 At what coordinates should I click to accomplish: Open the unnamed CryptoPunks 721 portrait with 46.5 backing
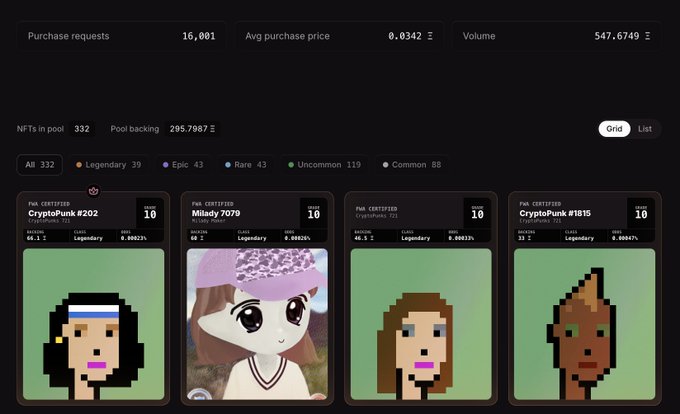[421, 324]
